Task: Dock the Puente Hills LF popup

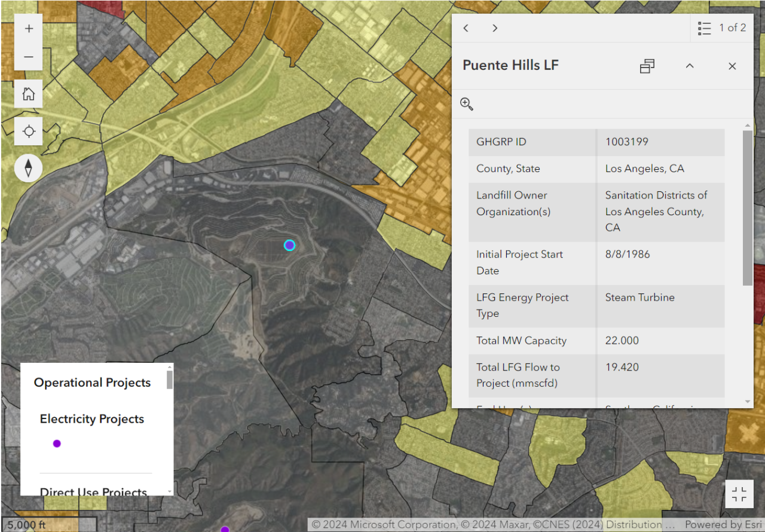Action: (x=647, y=66)
